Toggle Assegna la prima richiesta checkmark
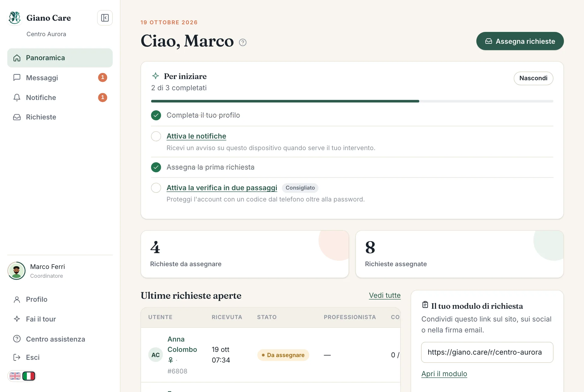The image size is (584, 392). 156,167
